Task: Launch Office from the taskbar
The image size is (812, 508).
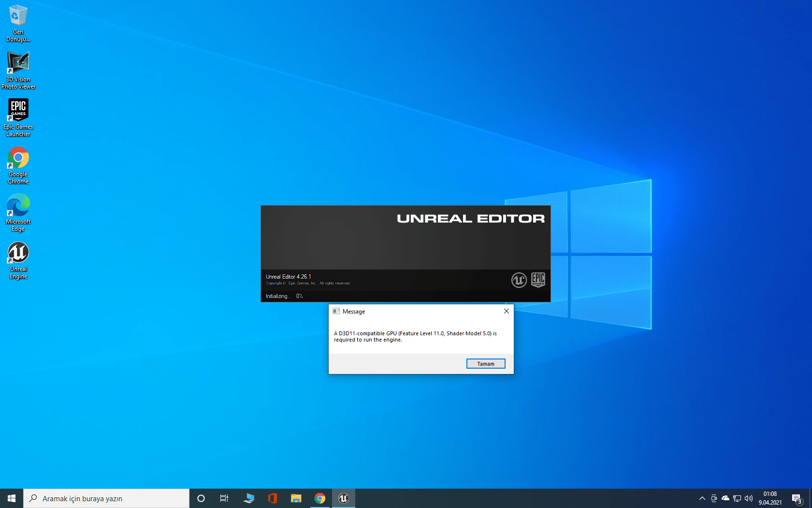Action: pos(273,498)
